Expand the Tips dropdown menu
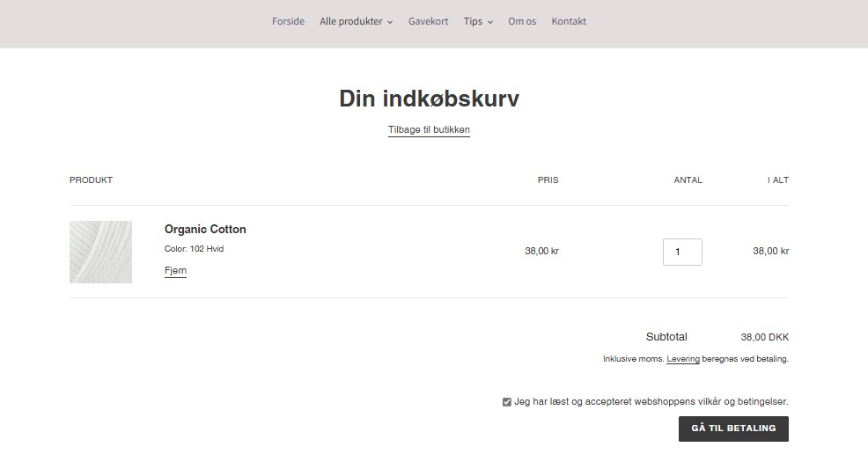Viewport: 868px width, 469px height. (474, 21)
